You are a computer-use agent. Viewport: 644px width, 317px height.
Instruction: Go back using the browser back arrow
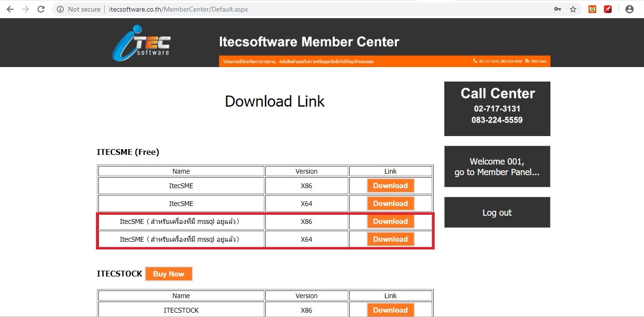[x=10, y=9]
